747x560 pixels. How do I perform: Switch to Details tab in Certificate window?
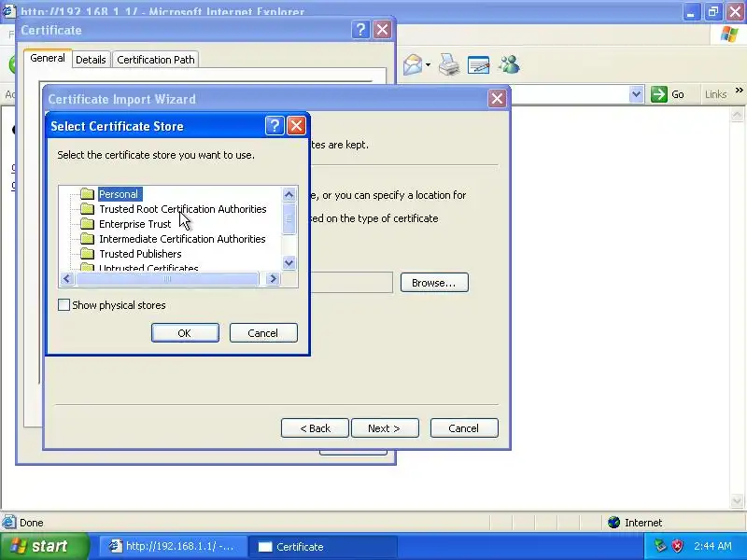[91, 60]
